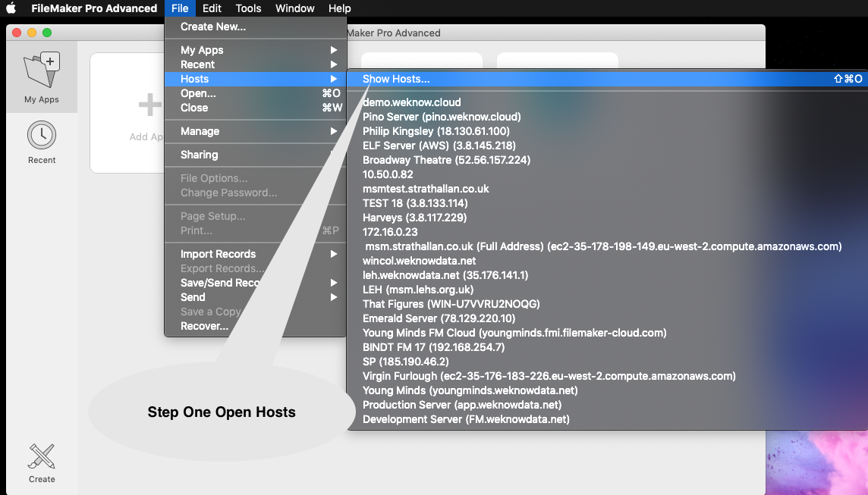The height and width of the screenshot is (495, 868).
Task: Open the Window menu
Action: tap(295, 8)
